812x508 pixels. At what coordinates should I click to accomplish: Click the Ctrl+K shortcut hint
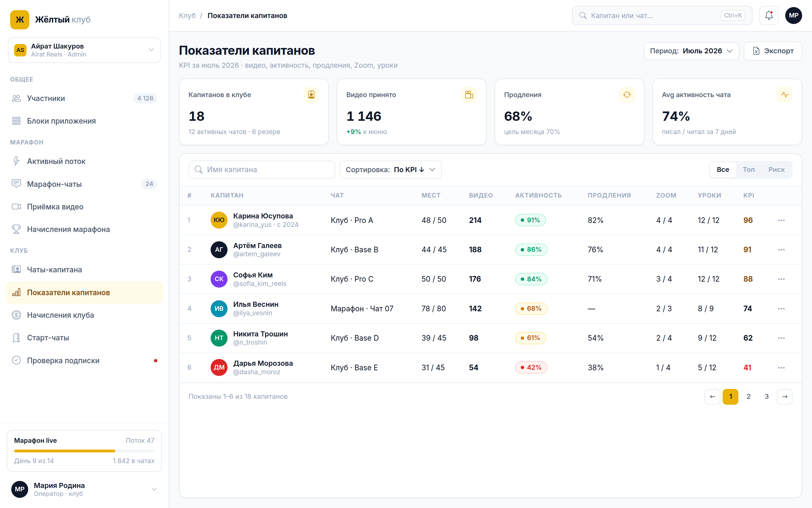733,16
